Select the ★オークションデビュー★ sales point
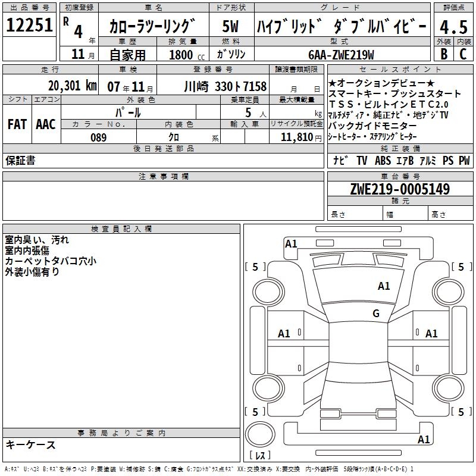 click(381, 83)
